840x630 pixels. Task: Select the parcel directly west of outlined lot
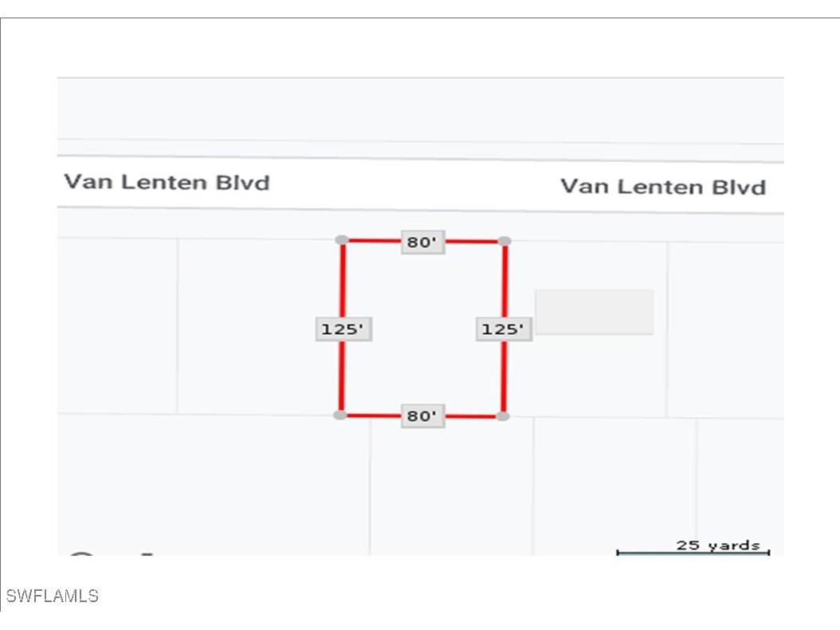[x=259, y=327]
